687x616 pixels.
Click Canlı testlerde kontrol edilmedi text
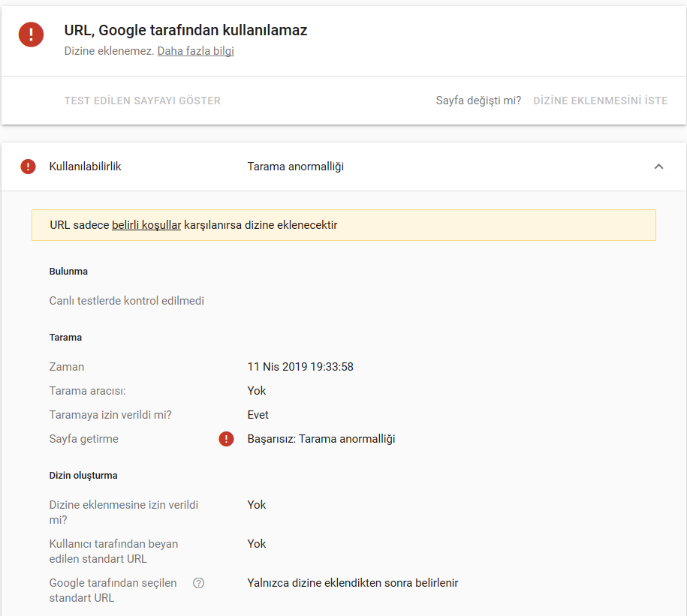point(127,301)
